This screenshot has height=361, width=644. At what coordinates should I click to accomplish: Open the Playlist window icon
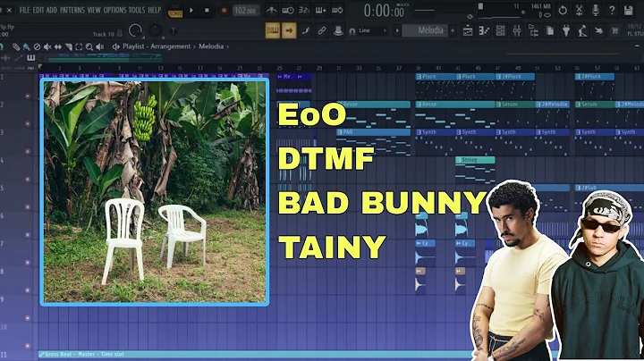[x=468, y=30]
